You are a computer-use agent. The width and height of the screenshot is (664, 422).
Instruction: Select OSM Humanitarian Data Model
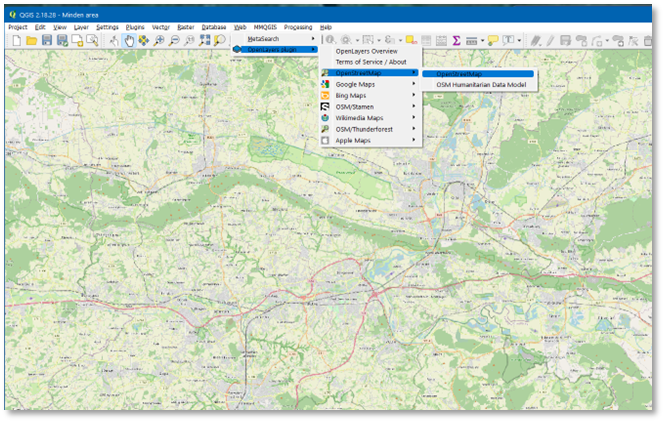pyautogui.click(x=480, y=85)
